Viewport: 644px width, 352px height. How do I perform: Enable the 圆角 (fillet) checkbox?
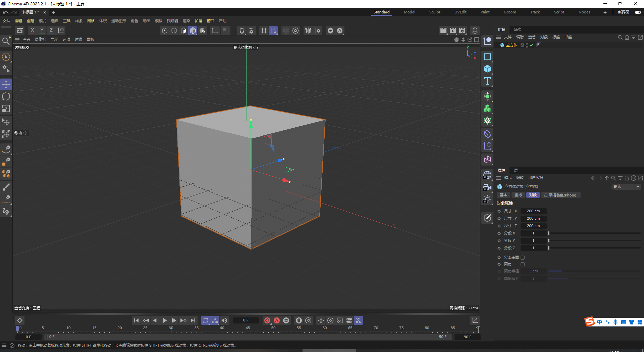[x=523, y=264]
